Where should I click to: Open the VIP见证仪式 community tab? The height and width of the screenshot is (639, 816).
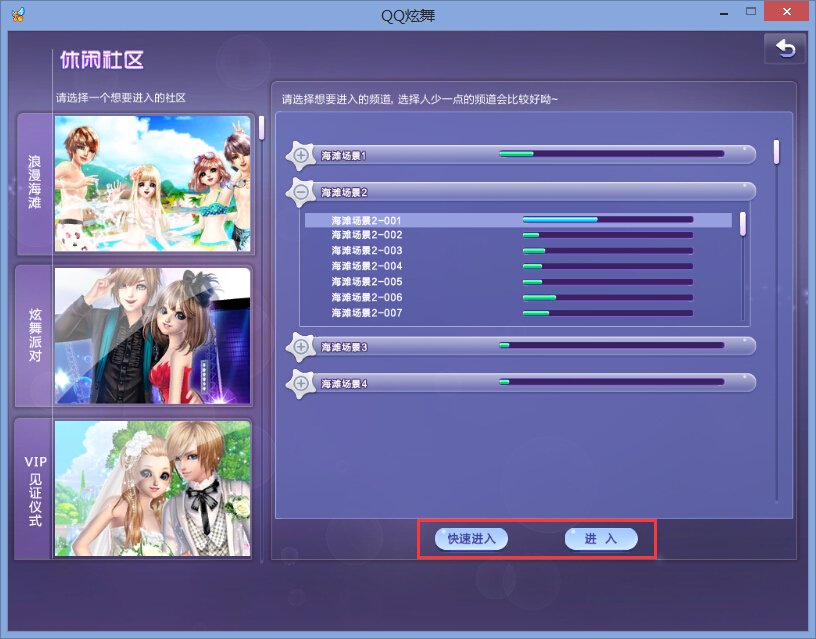pos(35,489)
